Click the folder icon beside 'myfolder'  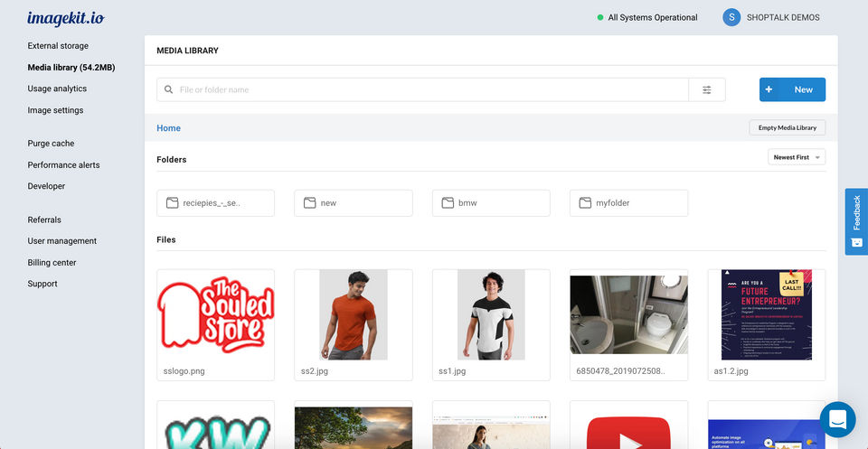click(585, 203)
